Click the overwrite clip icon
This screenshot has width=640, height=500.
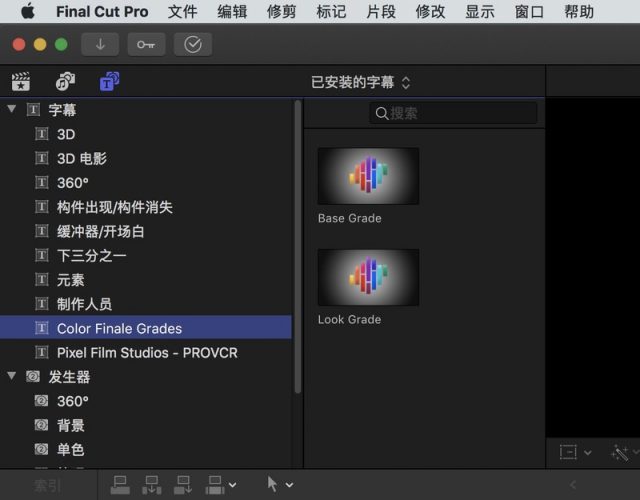pyautogui.click(x=215, y=484)
